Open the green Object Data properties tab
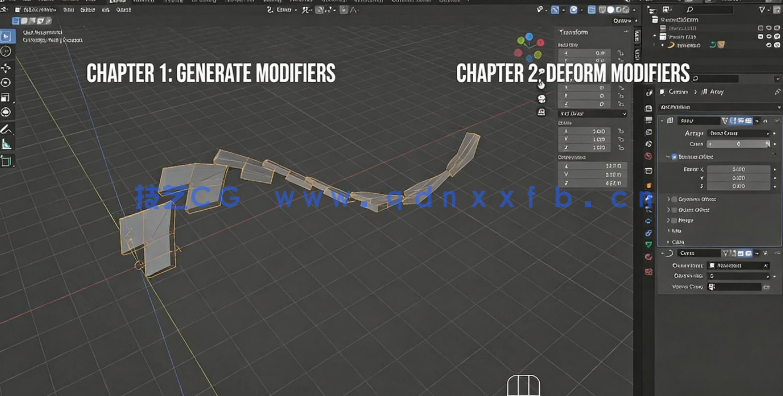This screenshot has width=783, height=396. [x=649, y=245]
